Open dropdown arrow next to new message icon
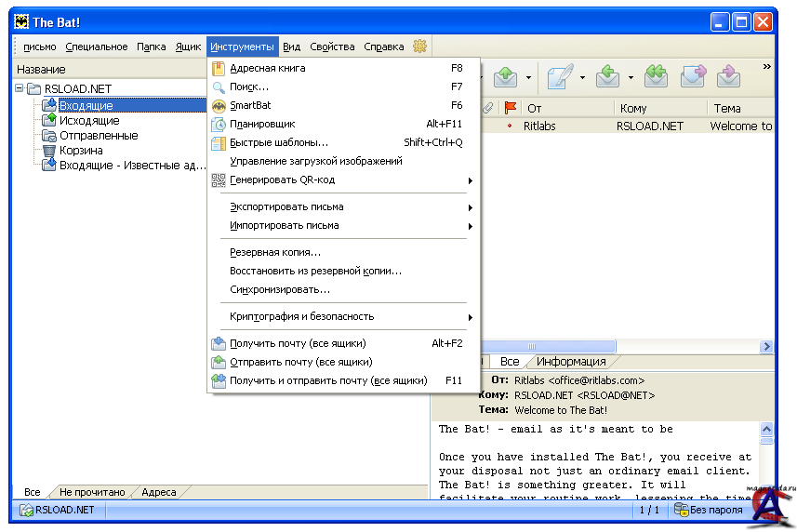The height and width of the screenshot is (532, 797). 583,77
